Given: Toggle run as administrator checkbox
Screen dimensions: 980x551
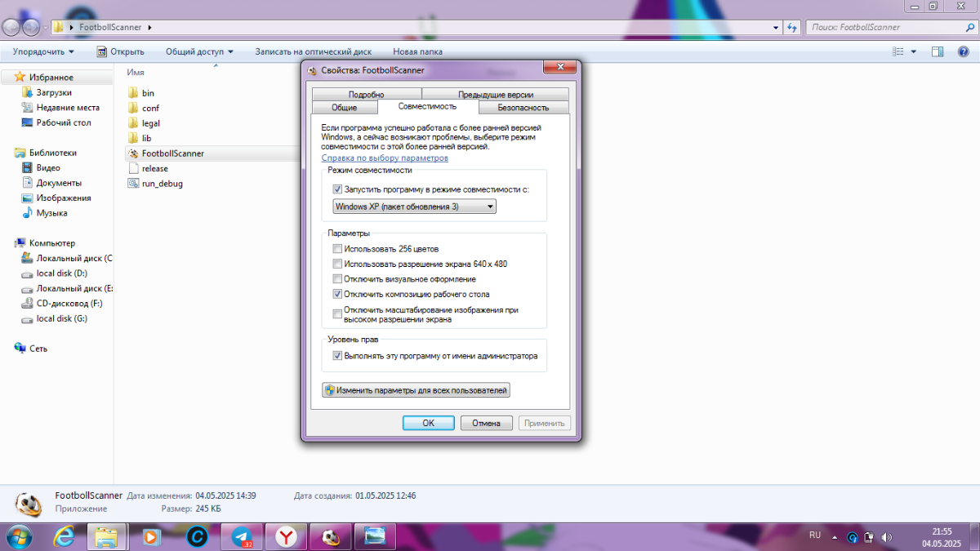Looking at the screenshot, I should coord(338,356).
